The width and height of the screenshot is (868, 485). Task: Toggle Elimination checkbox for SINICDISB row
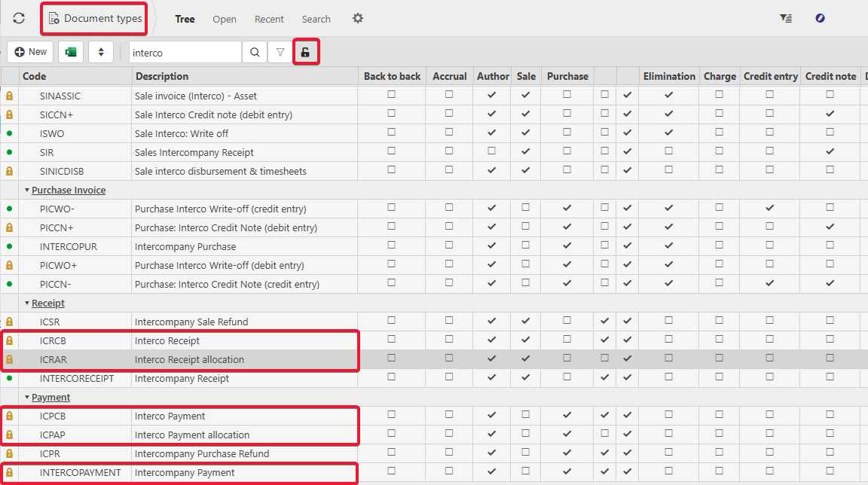click(x=669, y=169)
